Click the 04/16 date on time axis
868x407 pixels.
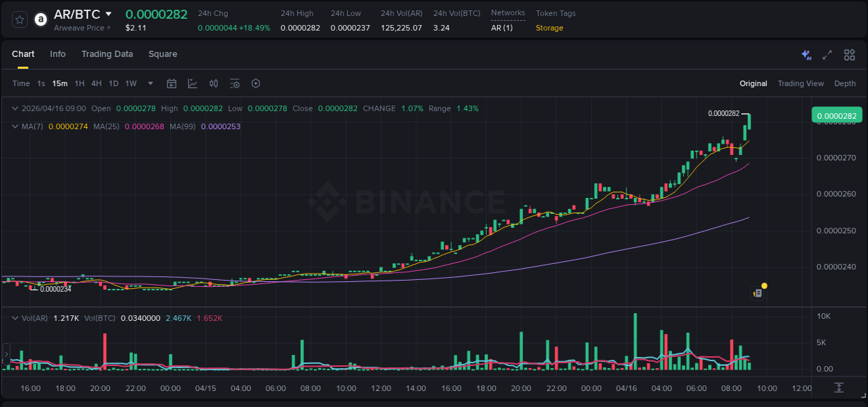point(626,388)
